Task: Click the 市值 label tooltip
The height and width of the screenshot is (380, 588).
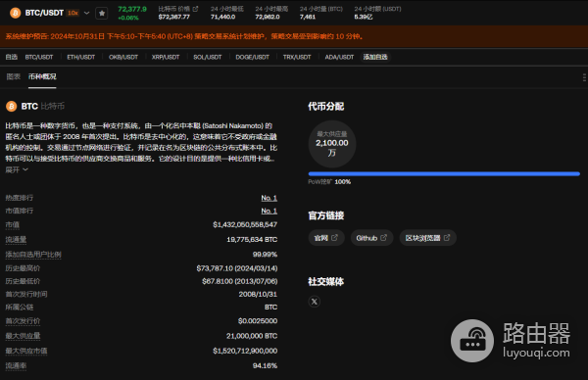Action: [x=13, y=225]
